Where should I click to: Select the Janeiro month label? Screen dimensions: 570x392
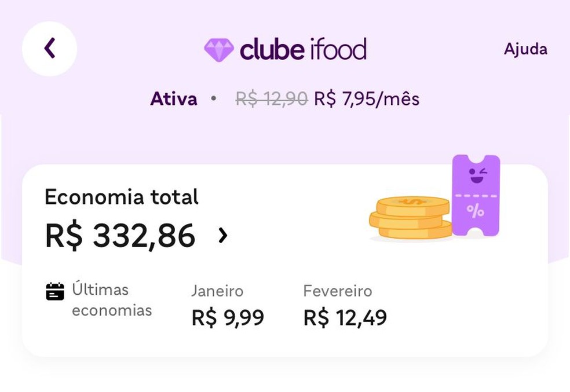[217, 291]
